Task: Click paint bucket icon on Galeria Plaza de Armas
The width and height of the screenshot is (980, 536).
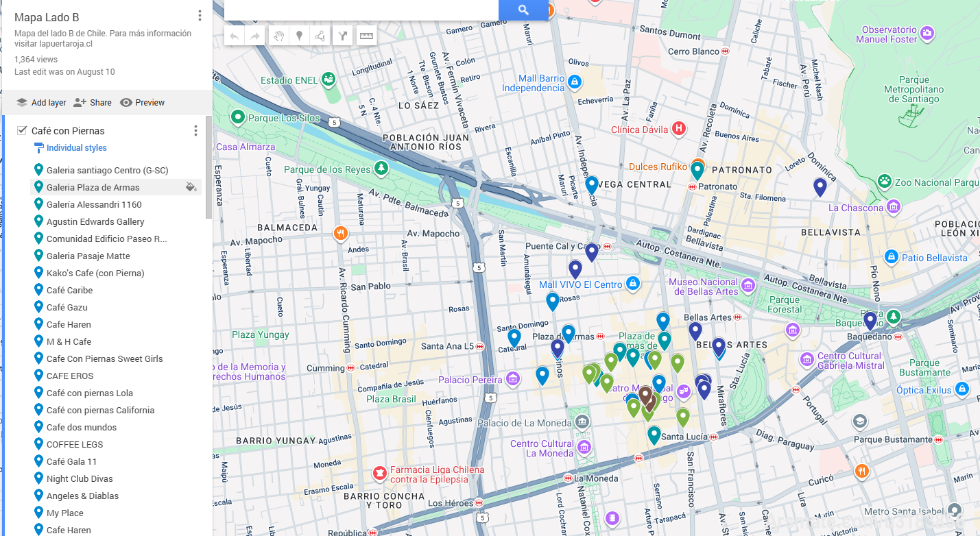Action: [x=191, y=187]
